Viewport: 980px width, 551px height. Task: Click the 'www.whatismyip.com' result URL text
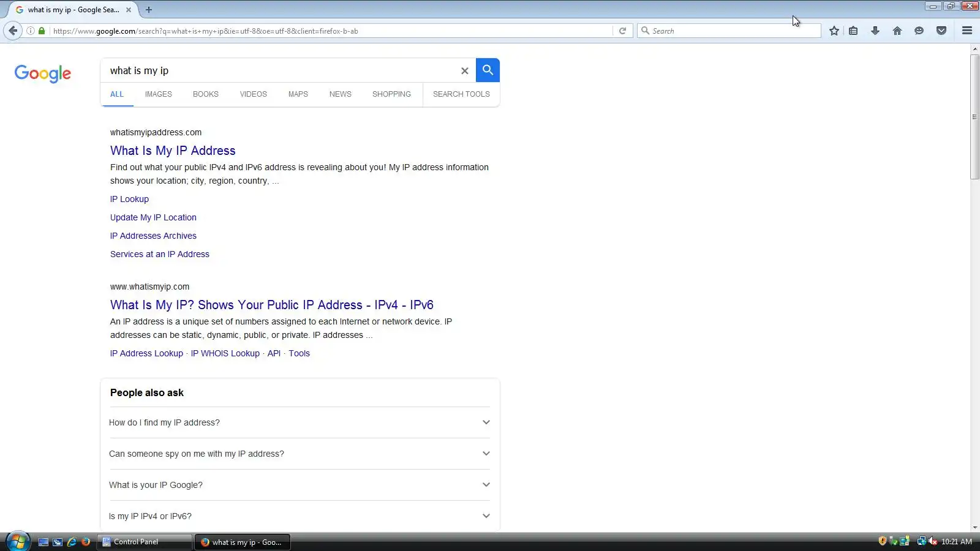click(149, 287)
